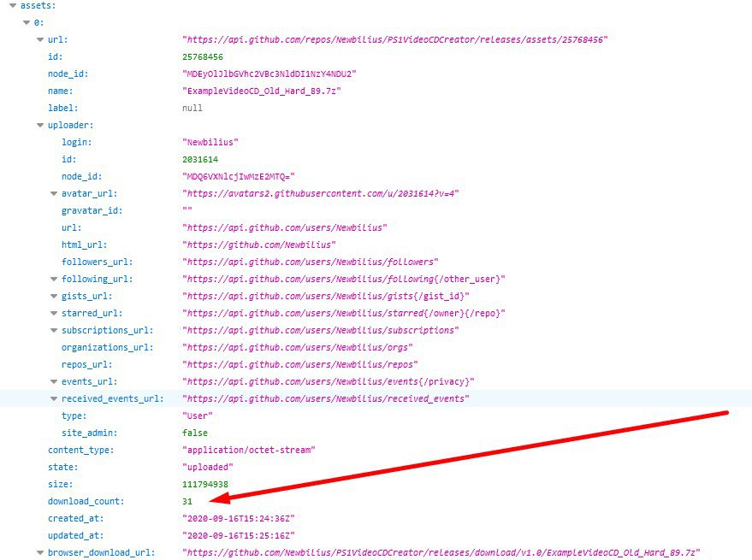This screenshot has height=560, width=752.
Task: Open the gists{/gist_id} URL value
Action: click(326, 297)
